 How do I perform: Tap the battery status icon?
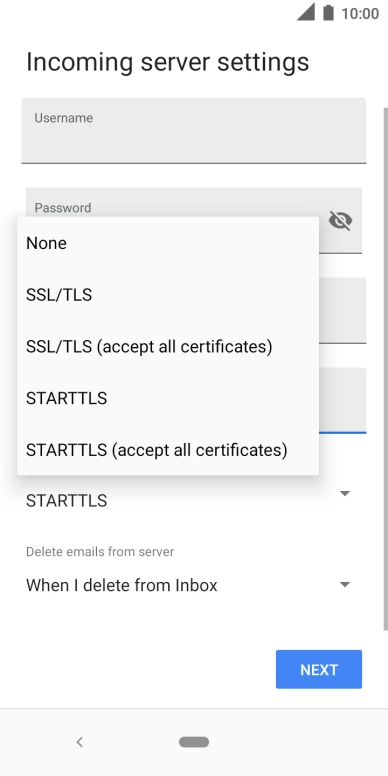coord(328,12)
